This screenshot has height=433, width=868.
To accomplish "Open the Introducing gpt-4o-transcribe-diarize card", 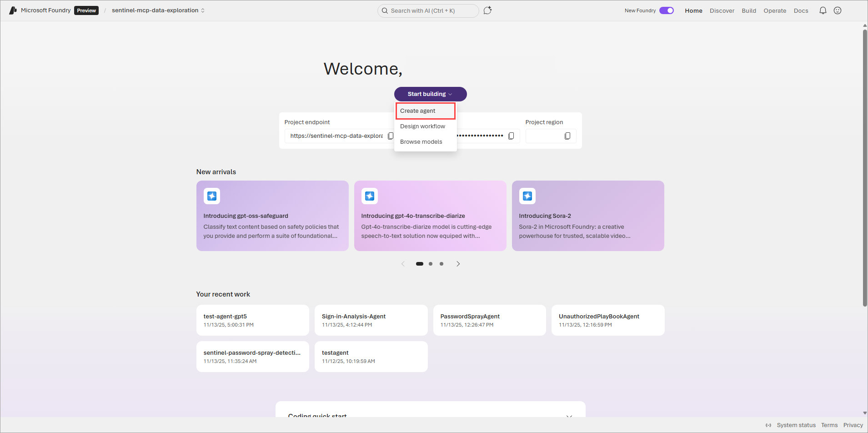I will (430, 216).
